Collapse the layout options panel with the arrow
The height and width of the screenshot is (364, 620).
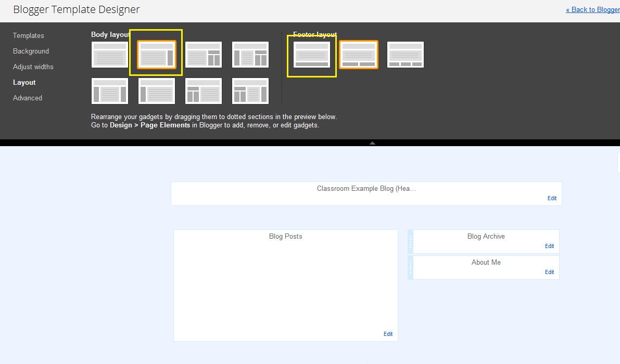point(372,142)
